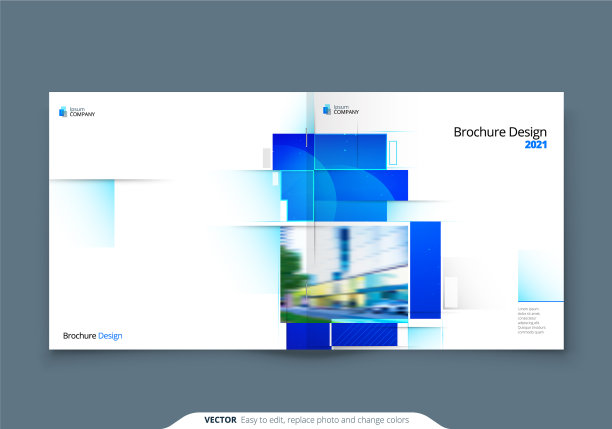Click 'Brochure Design' text at bottom left

(x=92, y=336)
